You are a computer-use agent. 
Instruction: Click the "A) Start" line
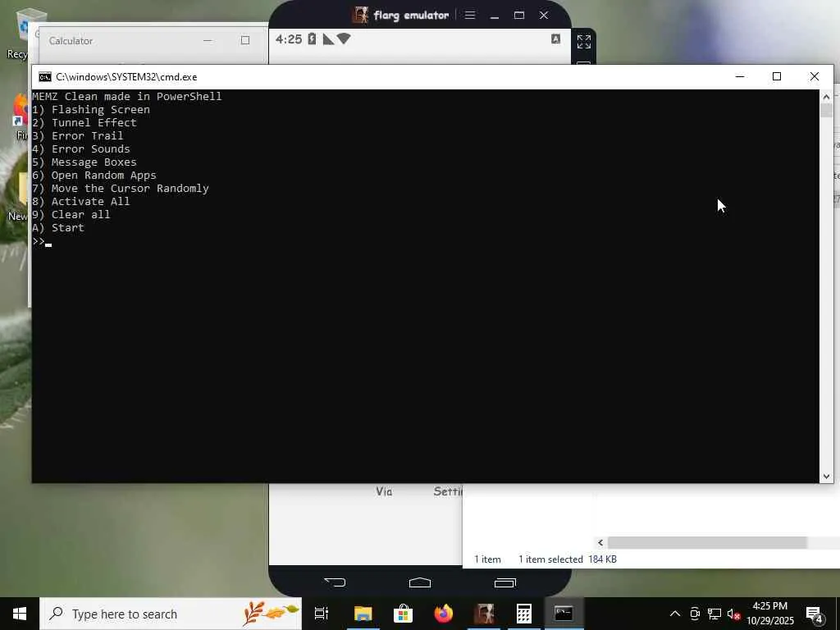[58, 228]
